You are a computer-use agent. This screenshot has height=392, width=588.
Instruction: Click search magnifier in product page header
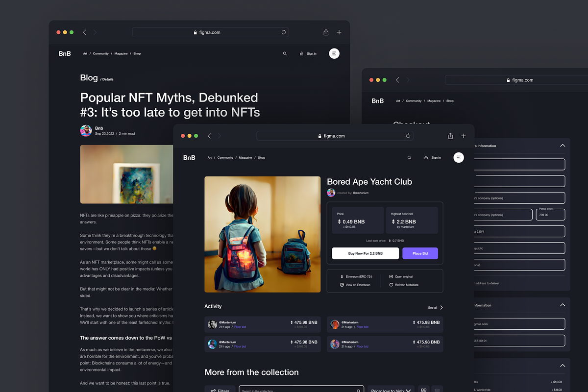[x=409, y=158]
